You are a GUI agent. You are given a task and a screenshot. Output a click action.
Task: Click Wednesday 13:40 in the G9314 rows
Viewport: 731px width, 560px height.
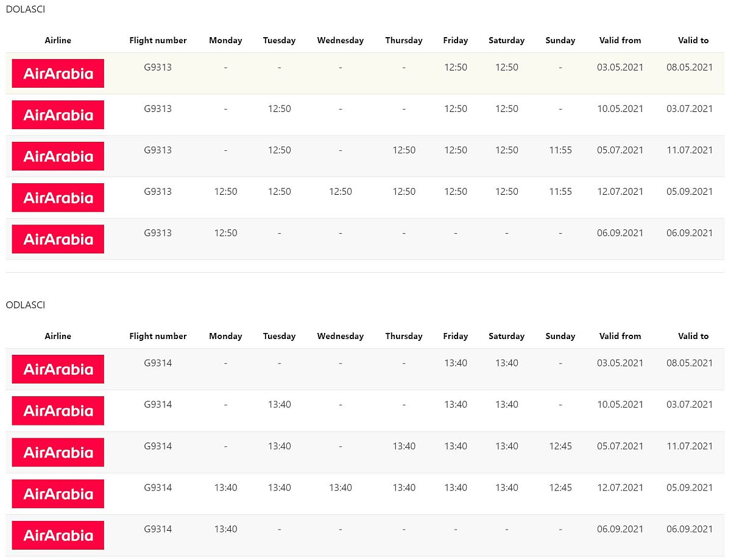[340, 487]
